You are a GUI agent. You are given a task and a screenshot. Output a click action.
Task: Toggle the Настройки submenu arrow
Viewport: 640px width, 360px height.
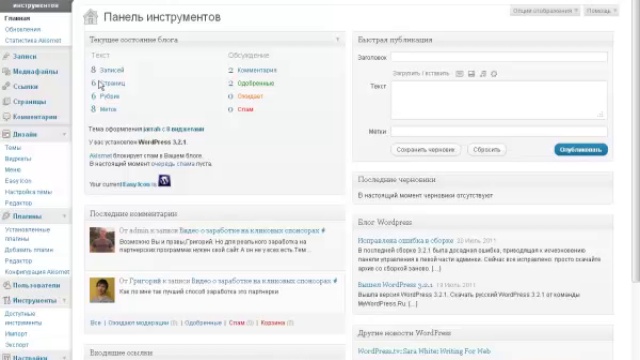[x=64, y=358]
